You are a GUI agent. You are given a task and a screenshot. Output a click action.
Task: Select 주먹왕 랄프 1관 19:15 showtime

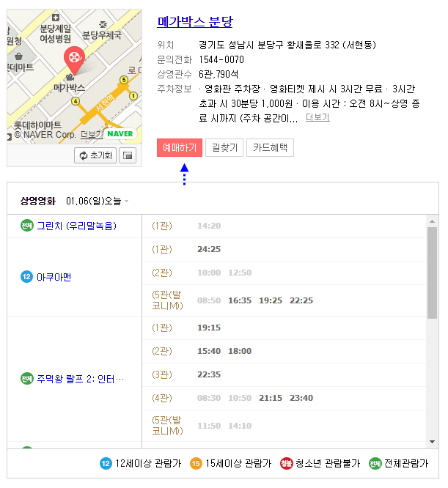209,328
